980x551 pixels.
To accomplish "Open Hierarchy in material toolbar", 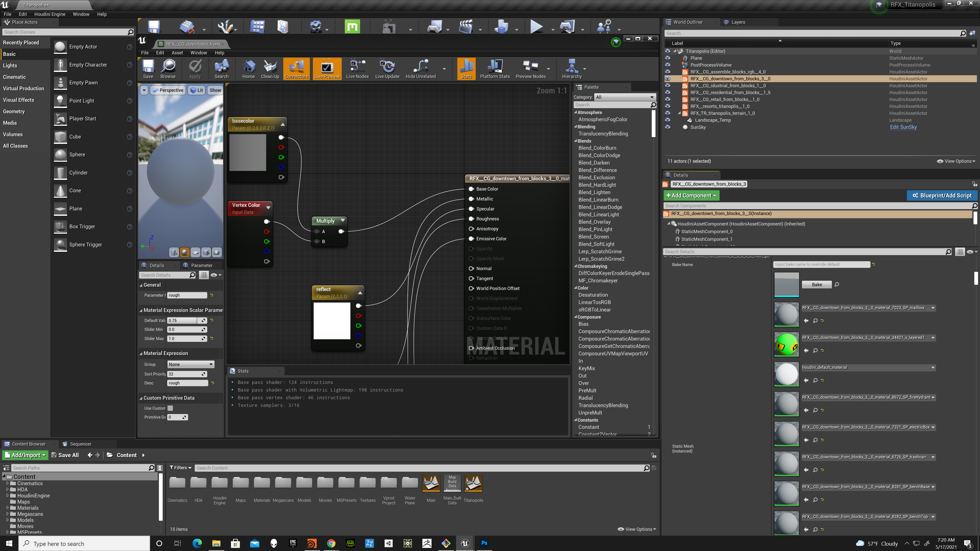I will (572, 69).
